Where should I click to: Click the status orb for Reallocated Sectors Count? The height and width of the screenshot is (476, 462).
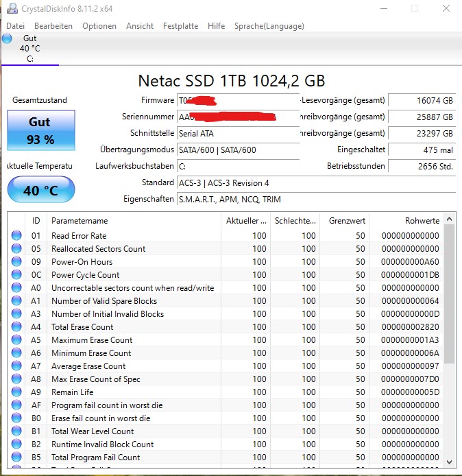(x=16, y=248)
